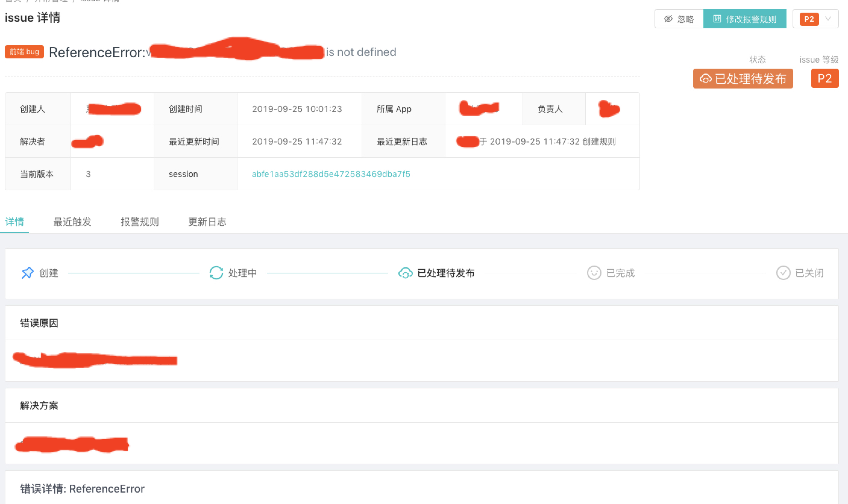Select the P2 tag in dropdown box
Viewport: 848px width, 504px height.
(x=809, y=19)
